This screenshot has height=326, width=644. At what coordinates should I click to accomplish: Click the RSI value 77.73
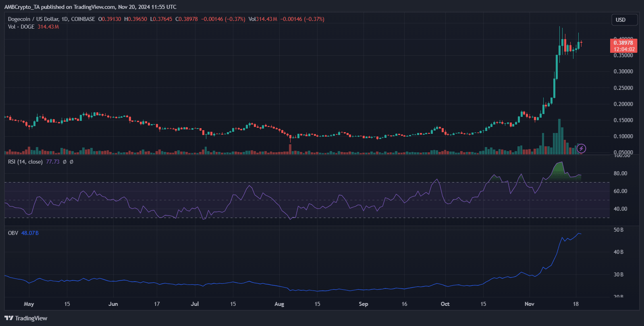[x=53, y=162]
